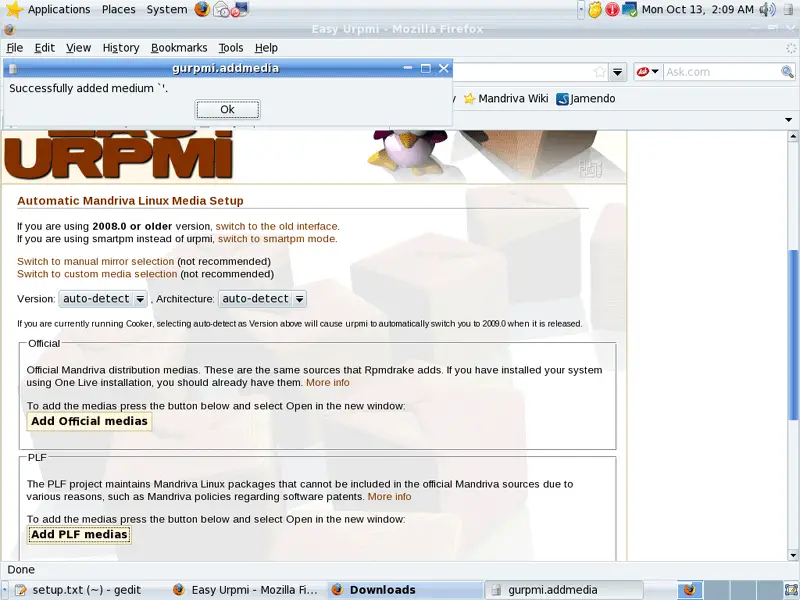Image resolution: width=800 pixels, height=600 pixels.
Task: Expand the location bar history dropdown
Action: pyautogui.click(x=617, y=72)
